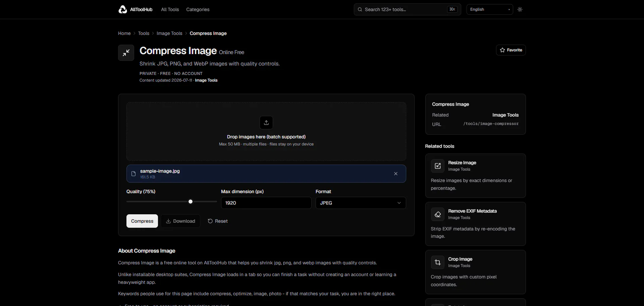The height and width of the screenshot is (306, 644).
Task: Open Categories in the navigation
Action: tap(198, 9)
